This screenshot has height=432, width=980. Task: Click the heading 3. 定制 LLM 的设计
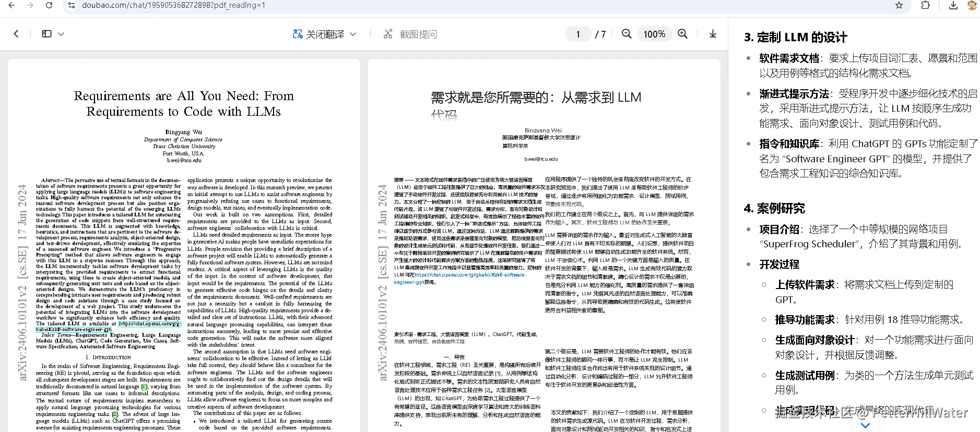pyautogui.click(x=796, y=38)
